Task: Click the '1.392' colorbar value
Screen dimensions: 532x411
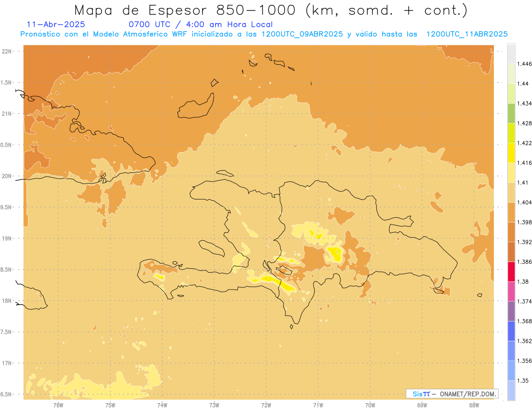Action: (525, 242)
